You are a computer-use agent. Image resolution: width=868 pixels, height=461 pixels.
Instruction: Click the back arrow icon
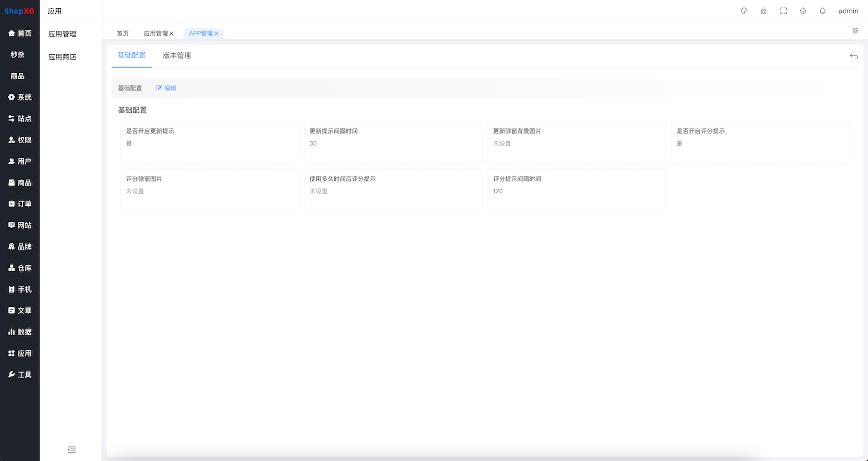853,56
